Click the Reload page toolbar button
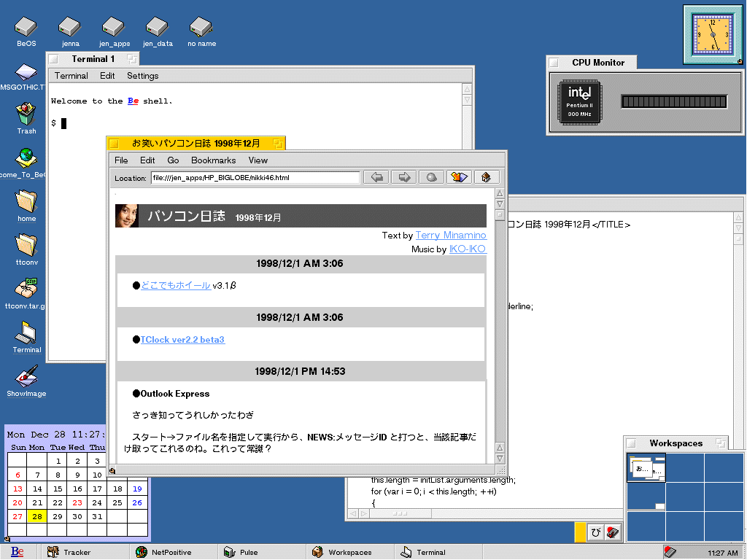 coord(431,177)
